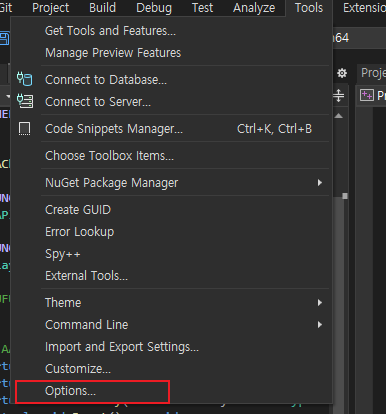
Task: Click the settings gear icon
Action: click(342, 73)
